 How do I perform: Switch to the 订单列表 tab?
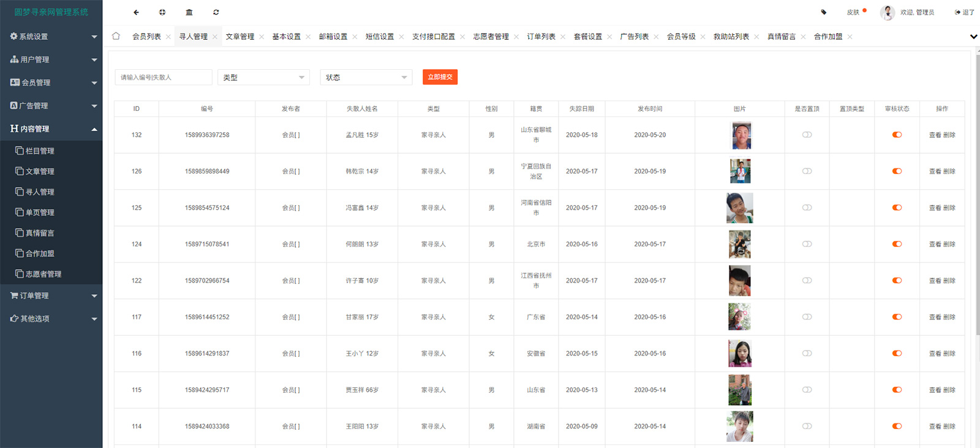click(x=541, y=37)
